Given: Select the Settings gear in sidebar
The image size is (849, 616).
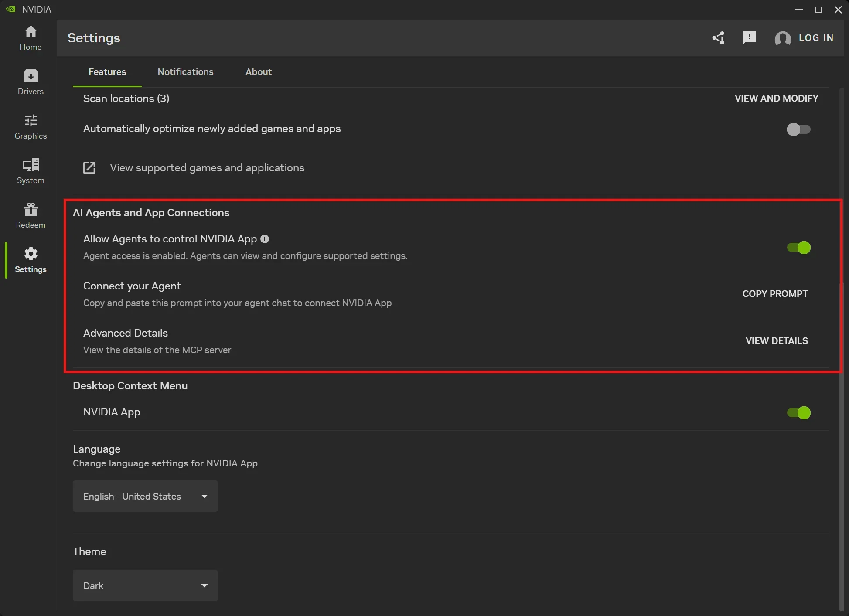Looking at the screenshot, I should pyautogui.click(x=31, y=260).
